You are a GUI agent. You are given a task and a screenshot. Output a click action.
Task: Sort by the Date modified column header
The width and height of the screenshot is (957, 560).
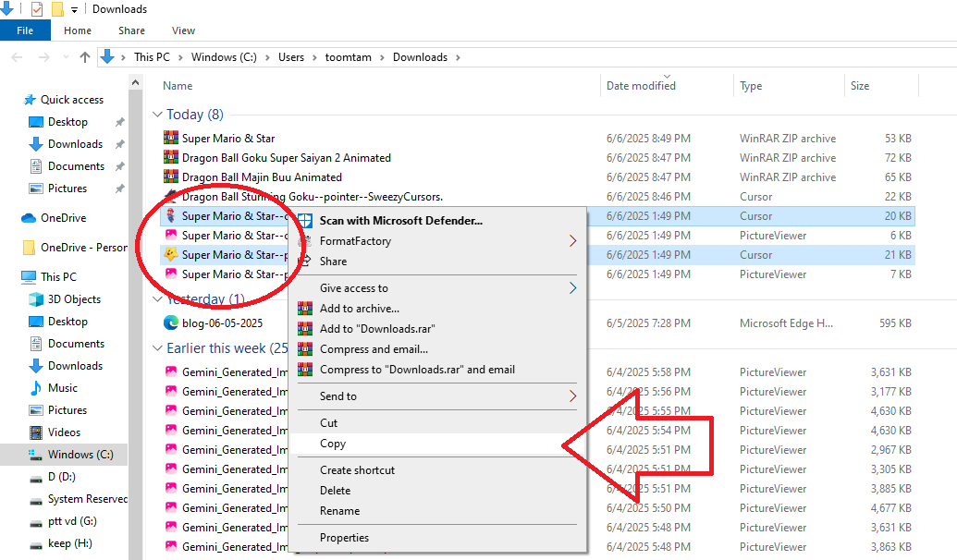[641, 86]
